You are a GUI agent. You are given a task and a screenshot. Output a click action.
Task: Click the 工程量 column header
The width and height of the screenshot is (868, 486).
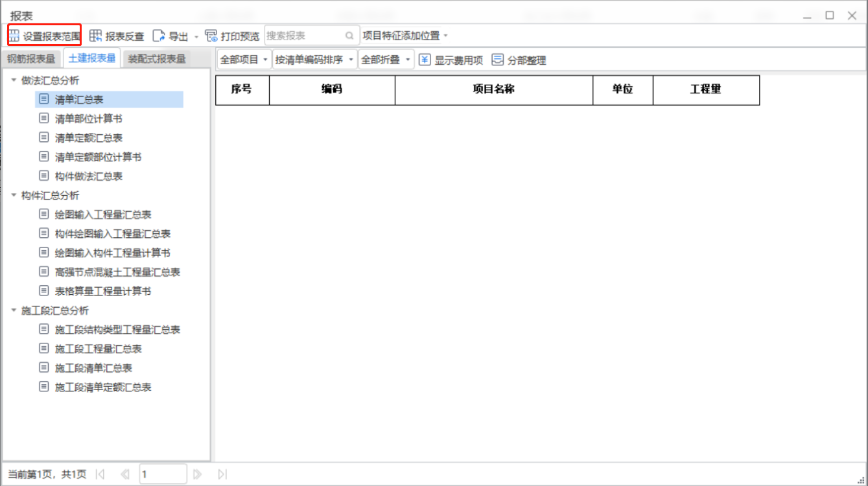click(x=706, y=90)
